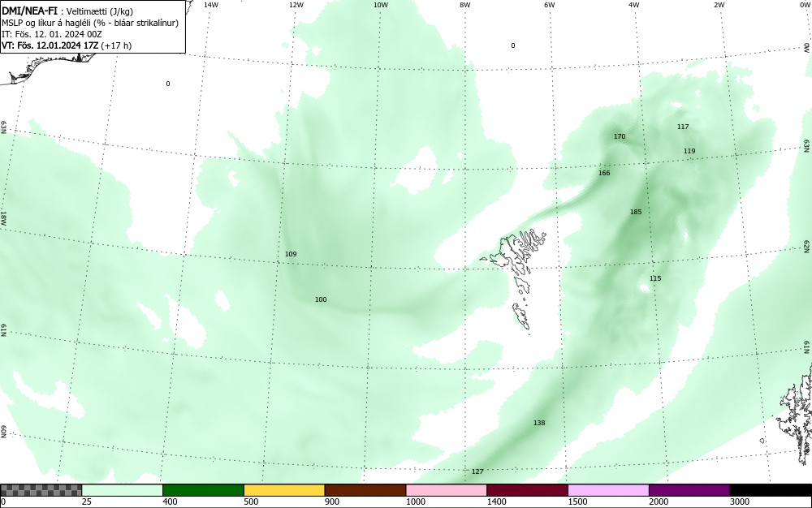Click the 3000 legend scale number

coord(740,502)
